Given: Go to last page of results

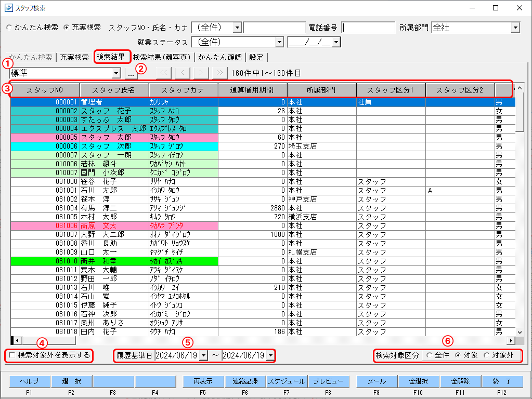Looking at the screenshot, I should pyautogui.click(x=219, y=73).
